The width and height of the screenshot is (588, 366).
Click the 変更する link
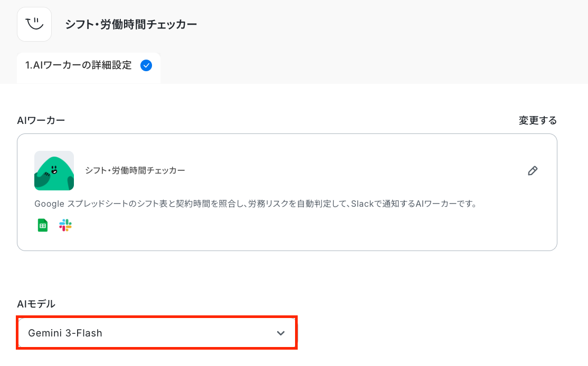[x=537, y=120]
